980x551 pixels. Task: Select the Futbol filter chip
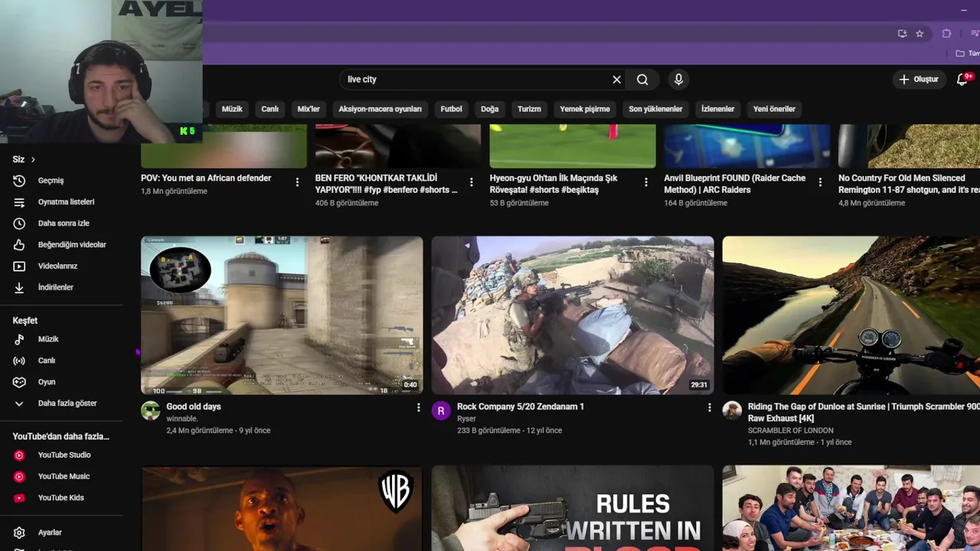(452, 109)
